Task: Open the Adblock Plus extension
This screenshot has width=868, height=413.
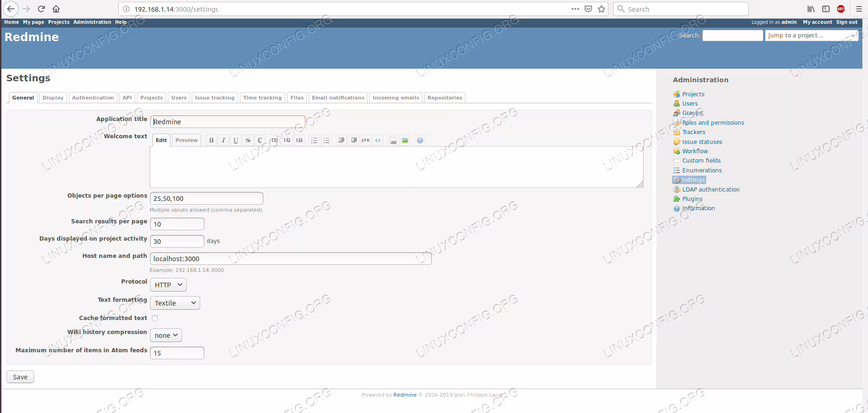Action: coord(841,9)
